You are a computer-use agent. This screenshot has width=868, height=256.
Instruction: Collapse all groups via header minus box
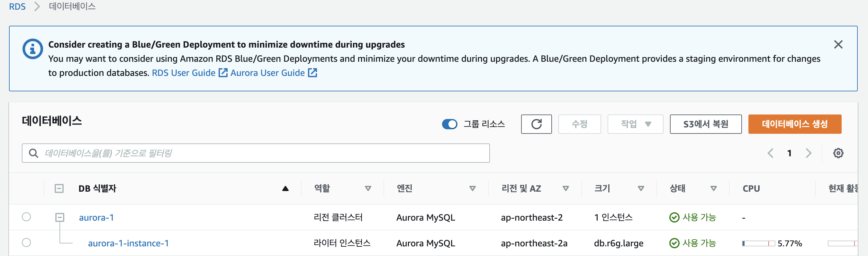(59, 188)
